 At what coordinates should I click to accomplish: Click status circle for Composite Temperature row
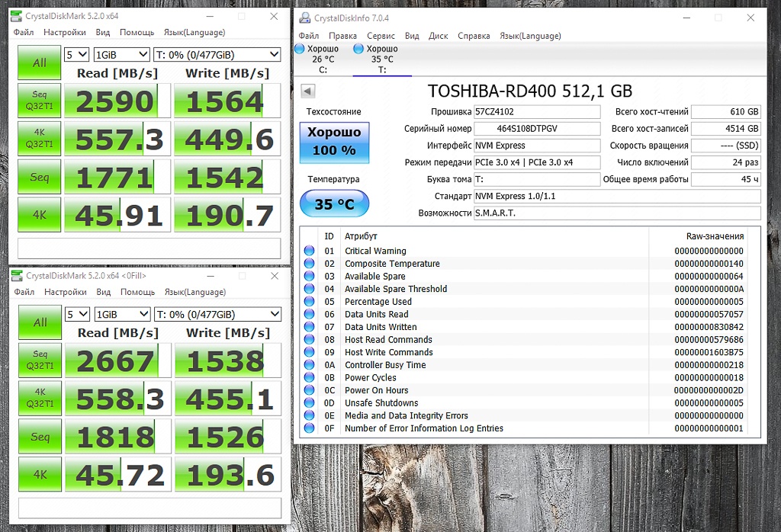(310, 263)
